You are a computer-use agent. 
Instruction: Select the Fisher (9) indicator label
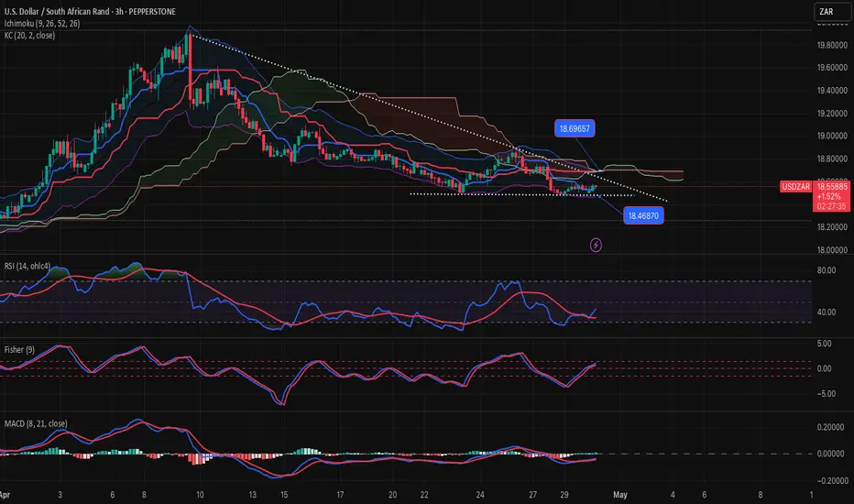[x=22, y=347]
